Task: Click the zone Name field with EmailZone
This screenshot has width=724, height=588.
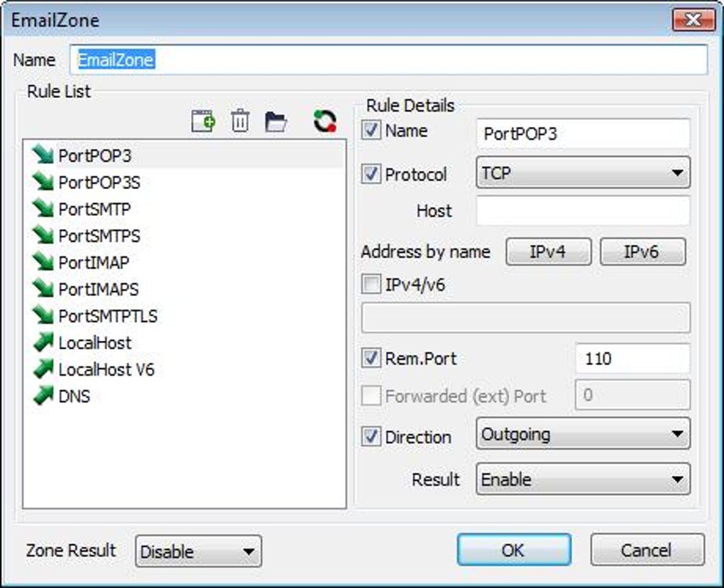Action: click(x=388, y=60)
